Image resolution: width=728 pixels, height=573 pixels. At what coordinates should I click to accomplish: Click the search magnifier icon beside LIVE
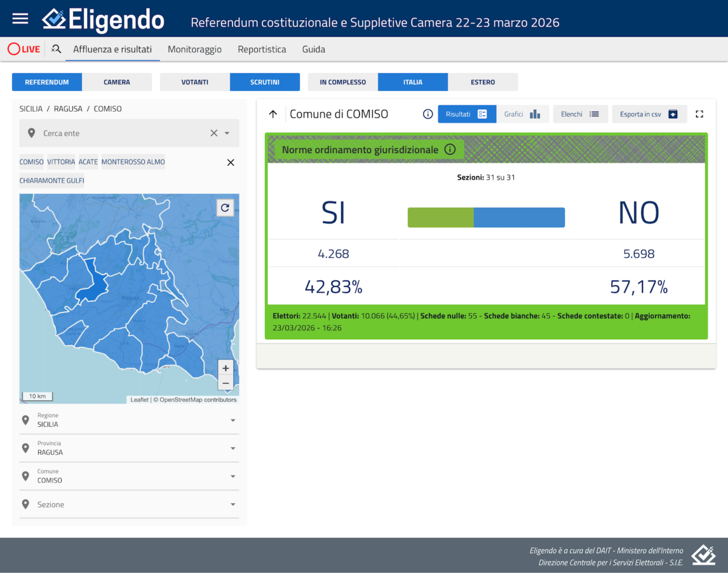(x=56, y=49)
